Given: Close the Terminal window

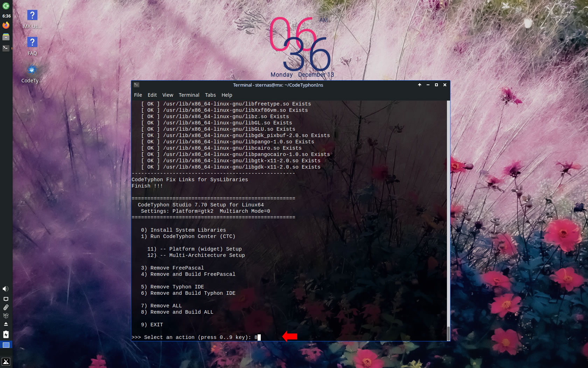Looking at the screenshot, I should [x=445, y=85].
